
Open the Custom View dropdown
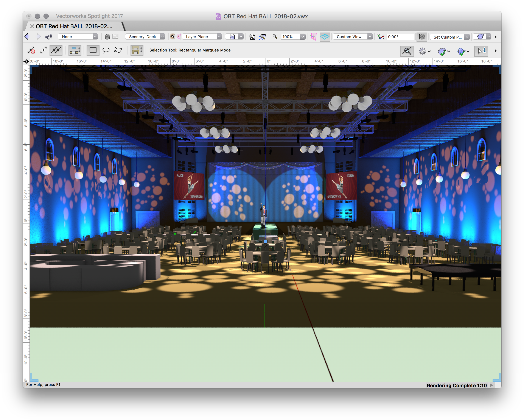tap(352, 37)
